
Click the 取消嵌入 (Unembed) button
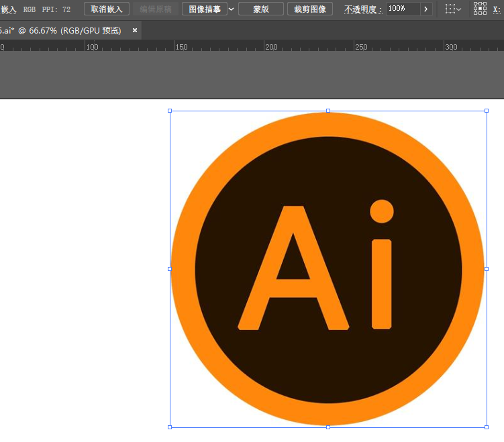coord(107,9)
